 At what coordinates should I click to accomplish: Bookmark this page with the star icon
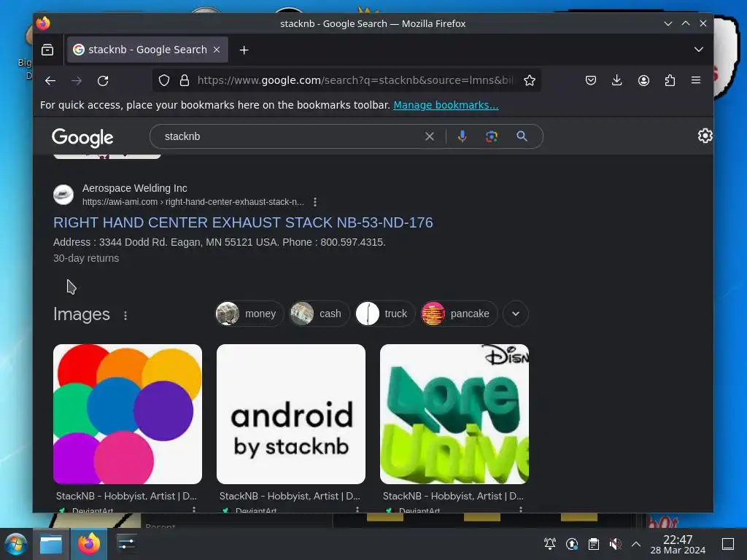(x=530, y=80)
